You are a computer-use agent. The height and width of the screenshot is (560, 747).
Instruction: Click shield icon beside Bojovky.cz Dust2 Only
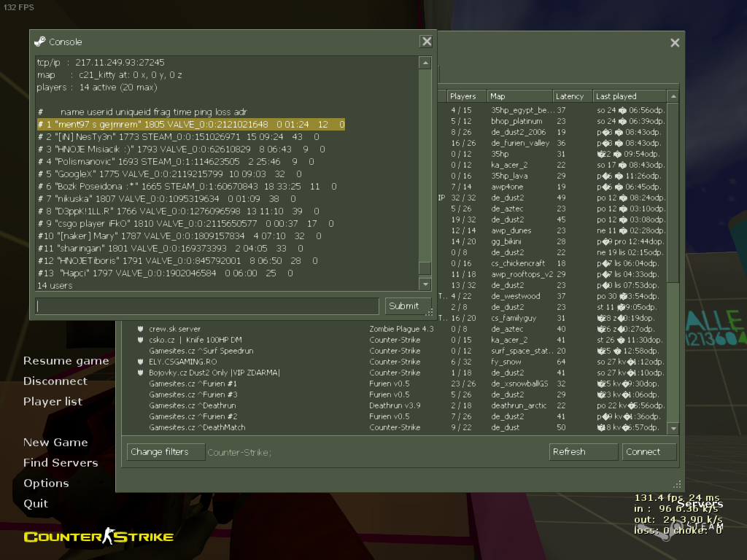141,373
